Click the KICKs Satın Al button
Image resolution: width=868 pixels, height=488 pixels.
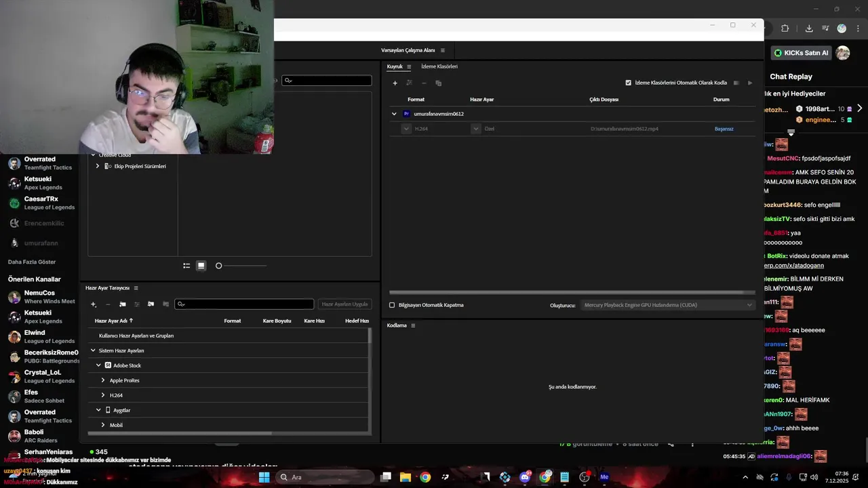tap(801, 53)
